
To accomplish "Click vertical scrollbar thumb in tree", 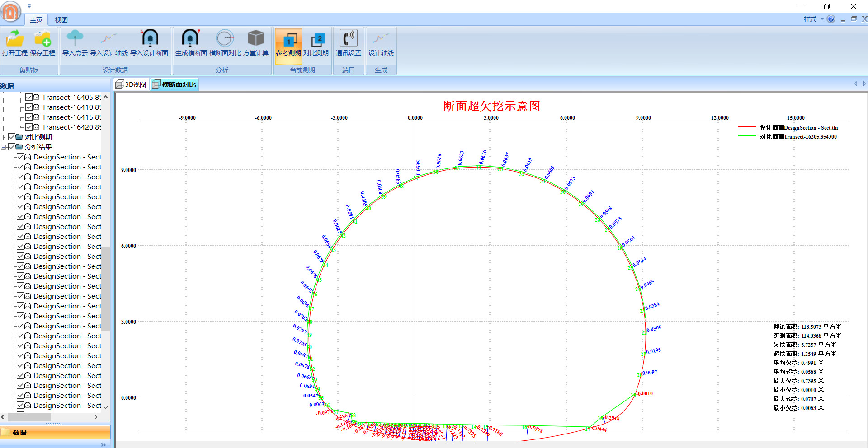I will [105, 289].
